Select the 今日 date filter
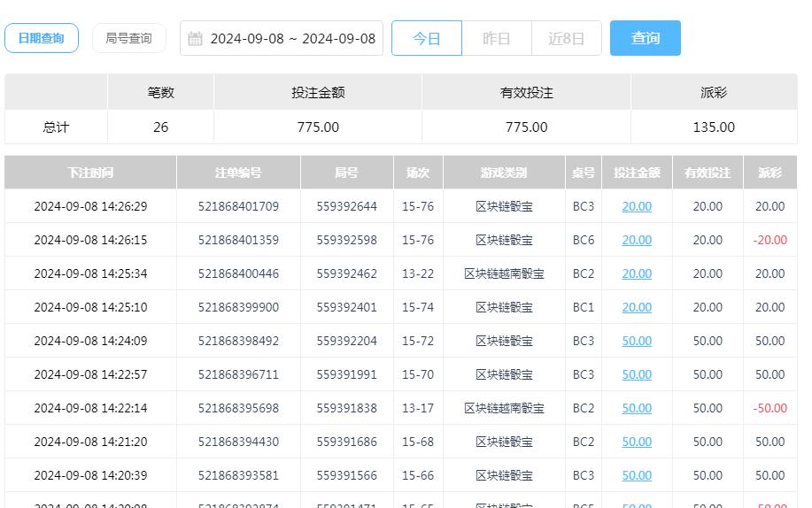Screen dimensions: 812x508 [x=427, y=39]
